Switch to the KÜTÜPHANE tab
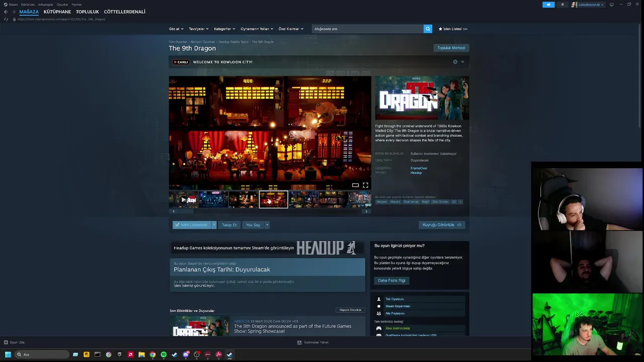The image size is (644, 362). coord(57,12)
